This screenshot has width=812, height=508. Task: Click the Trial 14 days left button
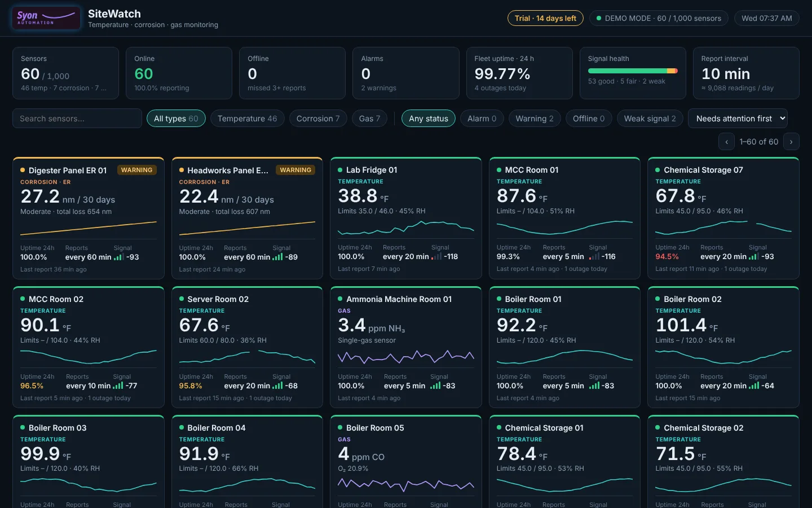coord(545,18)
